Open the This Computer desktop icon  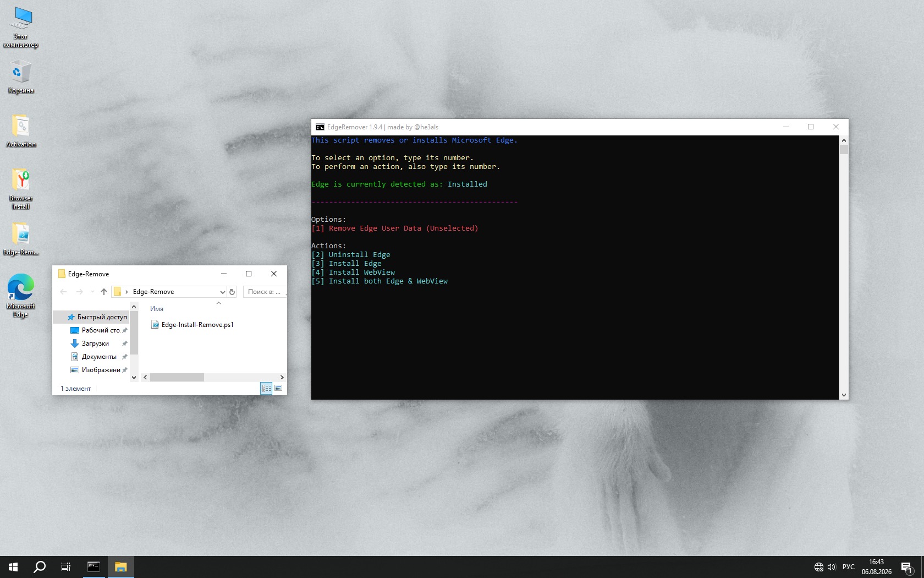(x=21, y=27)
